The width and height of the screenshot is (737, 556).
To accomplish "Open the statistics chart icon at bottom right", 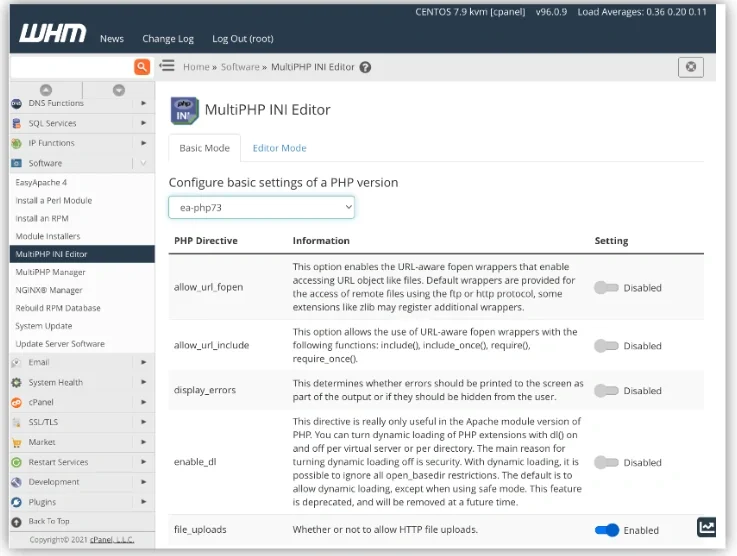I will 706,526.
